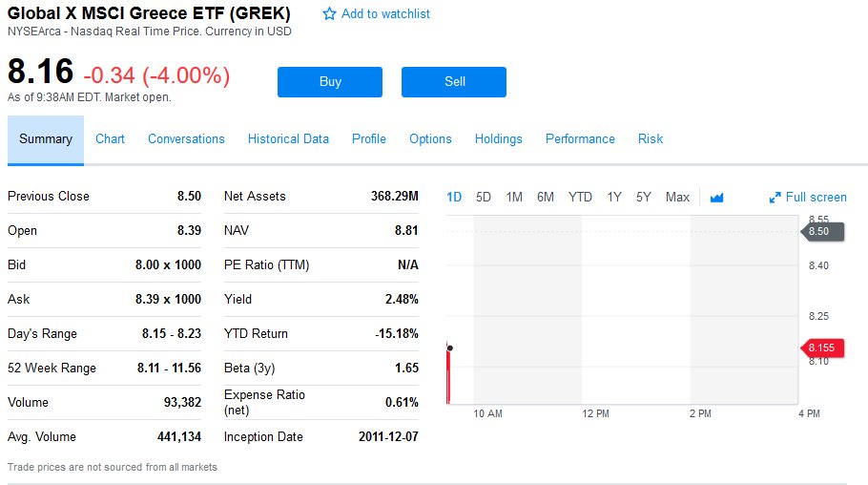The image size is (868, 485).
Task: Click the 52 Week Range value 8.11 - 11.56
Action: pyautogui.click(x=169, y=368)
